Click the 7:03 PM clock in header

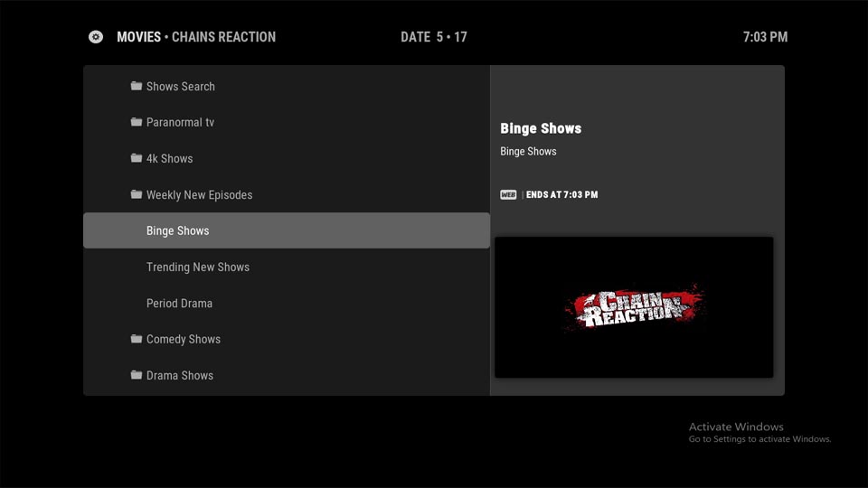[765, 37]
